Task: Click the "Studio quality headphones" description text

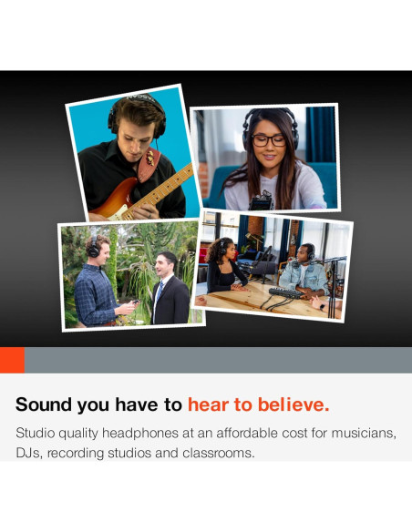Action: (x=206, y=443)
